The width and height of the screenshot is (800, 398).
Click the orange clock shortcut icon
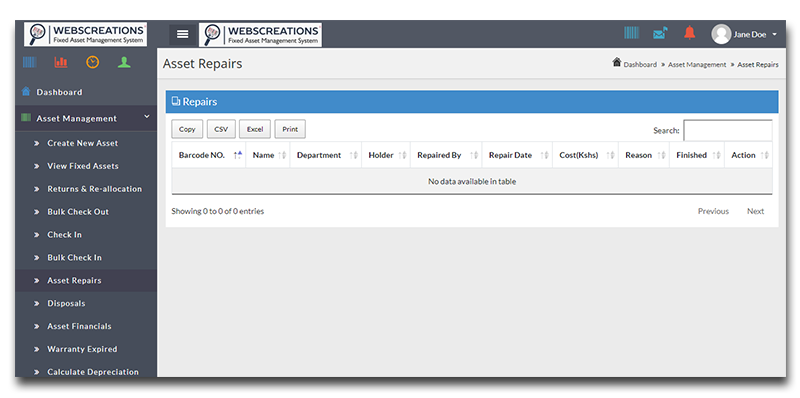92,62
